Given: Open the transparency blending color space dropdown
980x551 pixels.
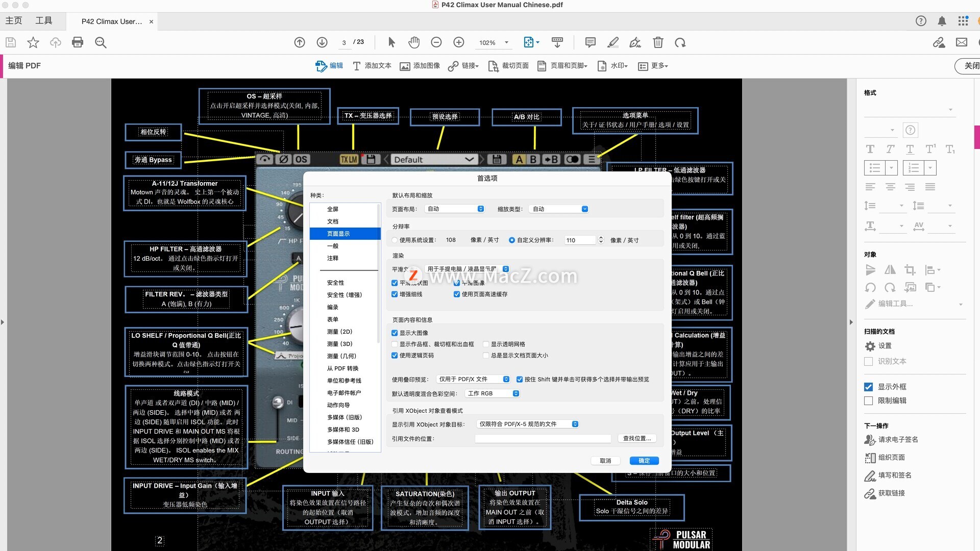Looking at the screenshot, I should (493, 393).
